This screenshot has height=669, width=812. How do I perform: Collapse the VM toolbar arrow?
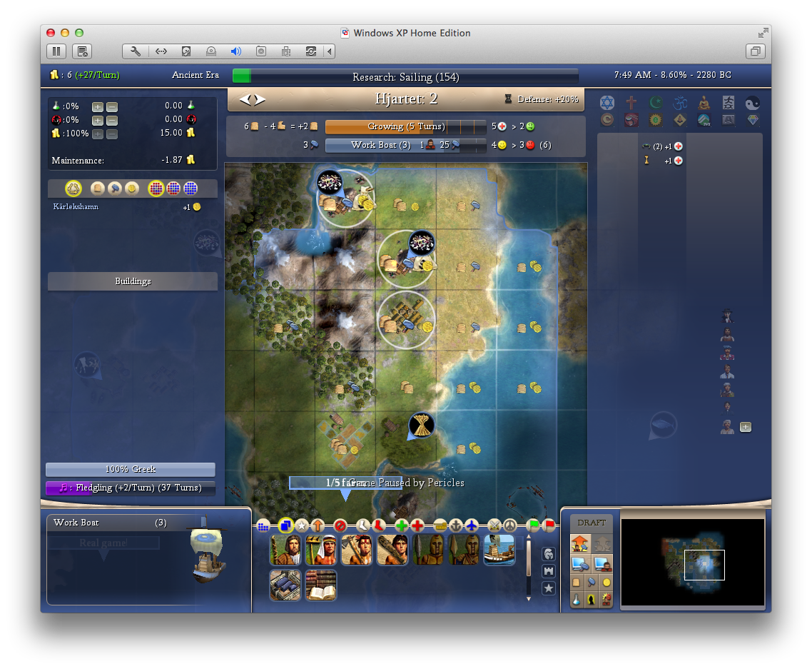click(x=330, y=51)
